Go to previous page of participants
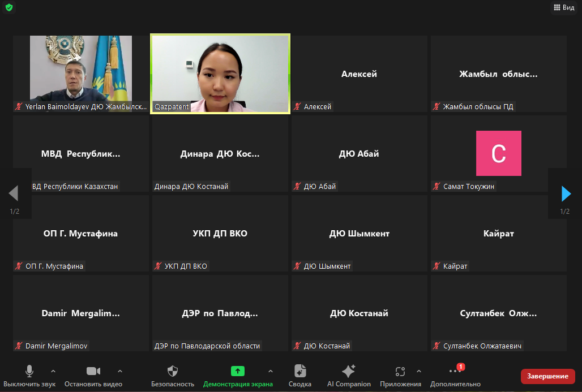The height and width of the screenshot is (392, 582). click(x=14, y=194)
